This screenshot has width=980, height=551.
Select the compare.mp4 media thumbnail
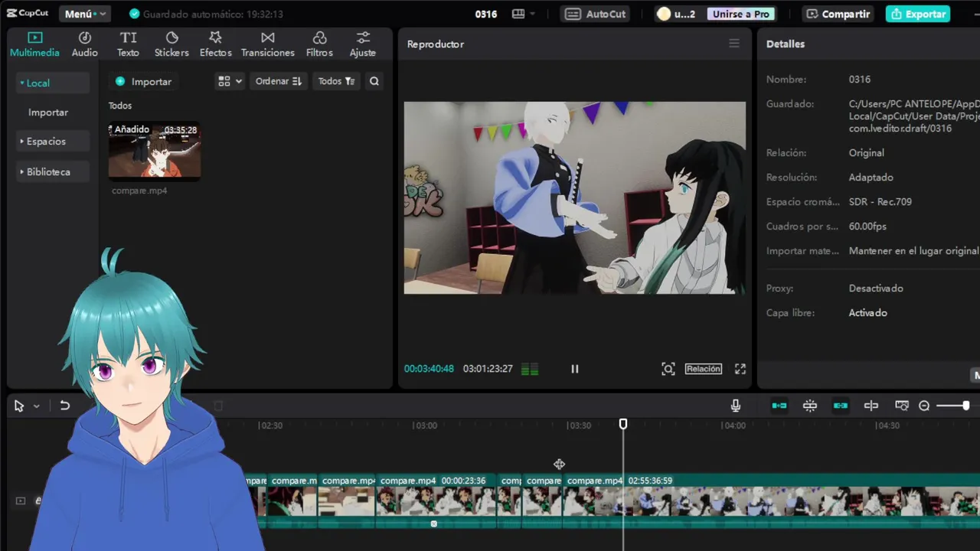155,151
